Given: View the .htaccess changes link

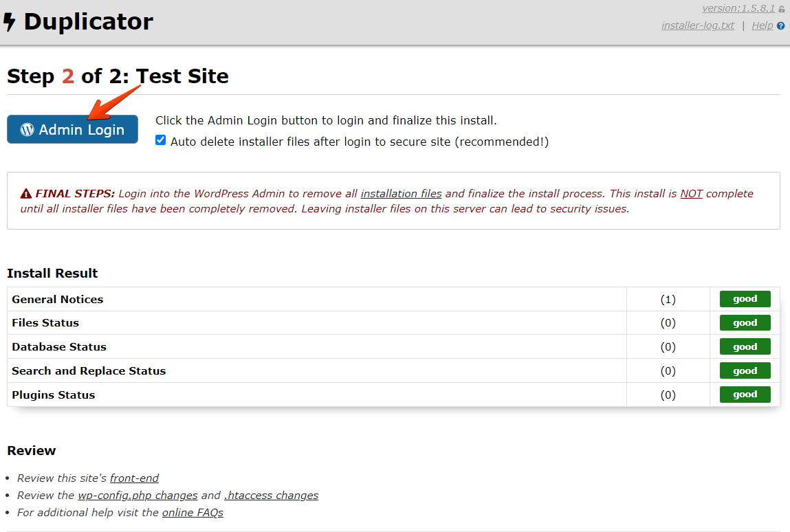Looking at the screenshot, I should pos(271,495).
